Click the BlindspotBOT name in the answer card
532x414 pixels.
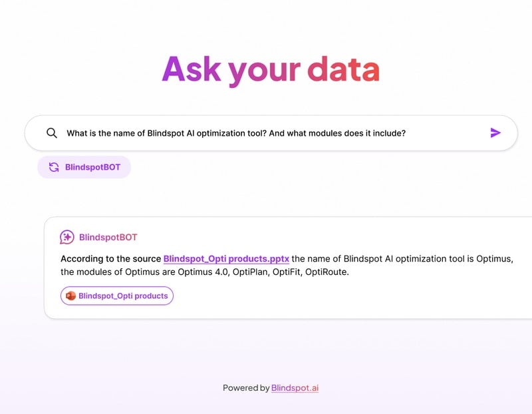tap(108, 237)
